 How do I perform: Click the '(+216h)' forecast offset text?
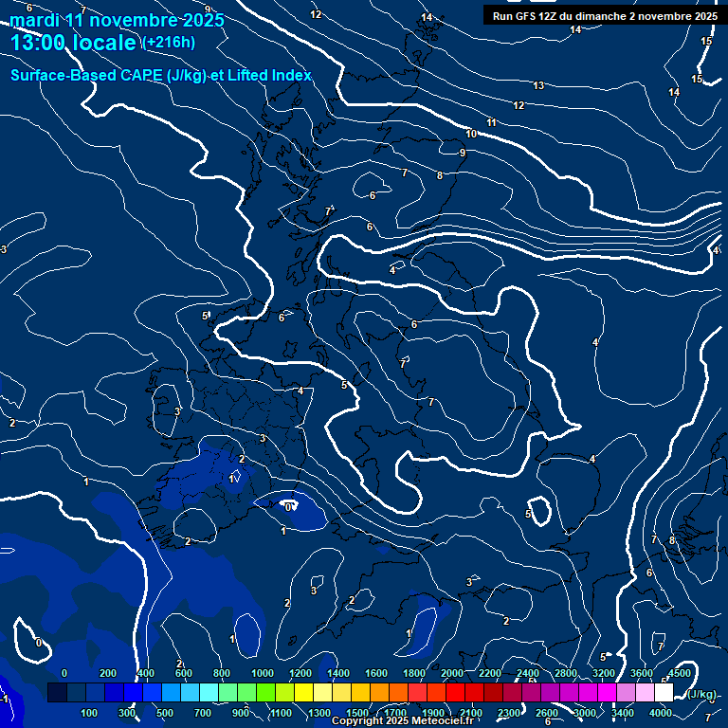(169, 43)
